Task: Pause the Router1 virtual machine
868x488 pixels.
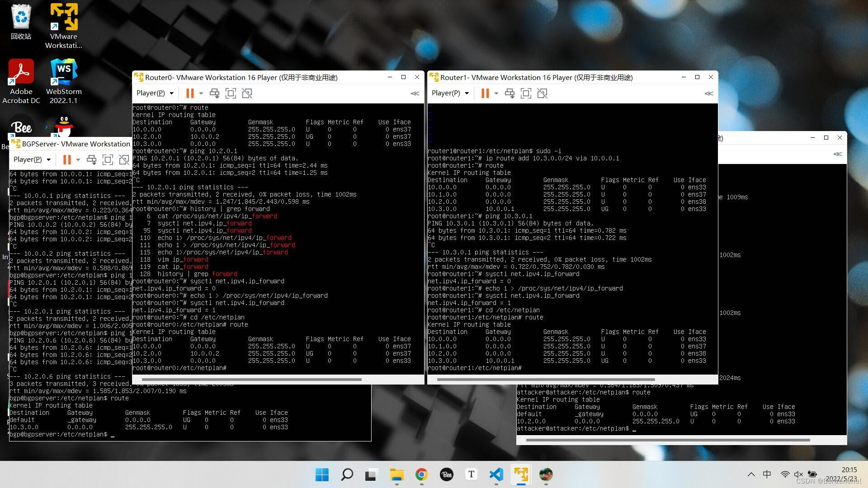Action: (485, 93)
